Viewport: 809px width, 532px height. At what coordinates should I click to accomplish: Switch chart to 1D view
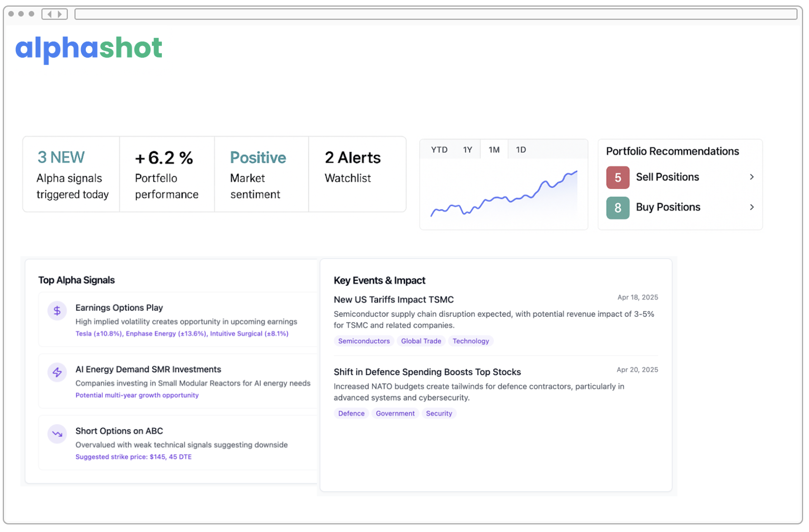(521, 149)
